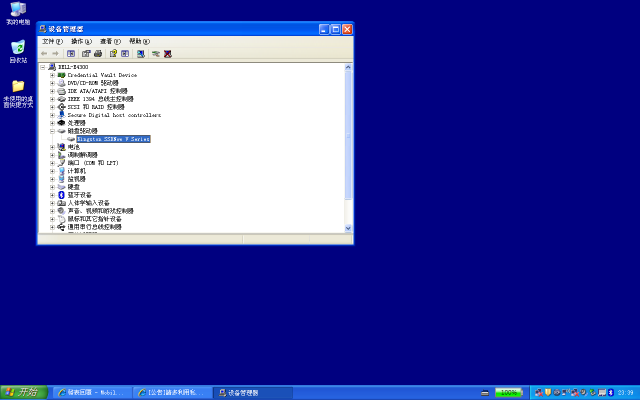This screenshot has height=400, width=640.
Task: Expand the 通用串行总线控制器 node
Action: [52, 227]
